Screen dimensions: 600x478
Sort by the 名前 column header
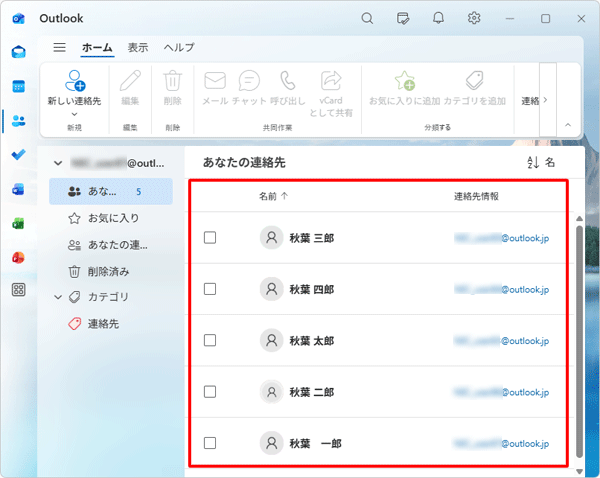[x=273, y=196]
